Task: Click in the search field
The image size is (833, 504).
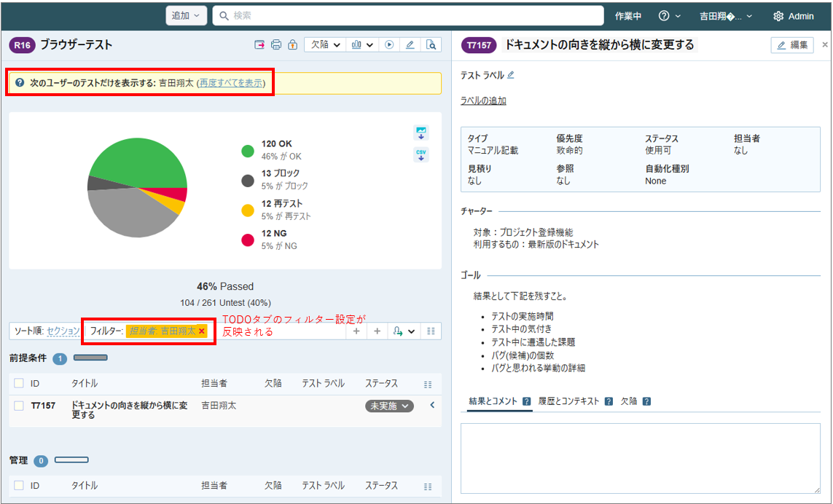Action: 408,16
